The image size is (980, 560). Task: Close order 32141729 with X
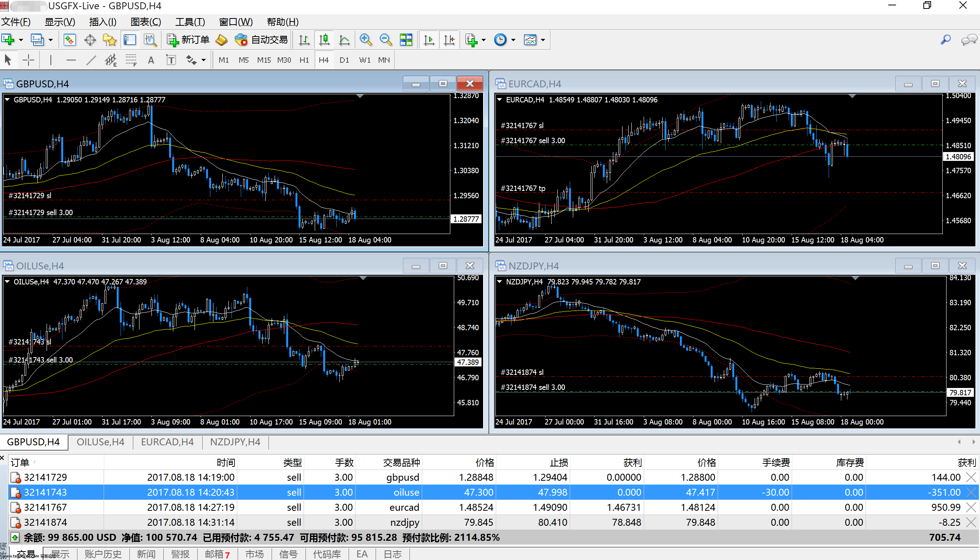coord(971,477)
